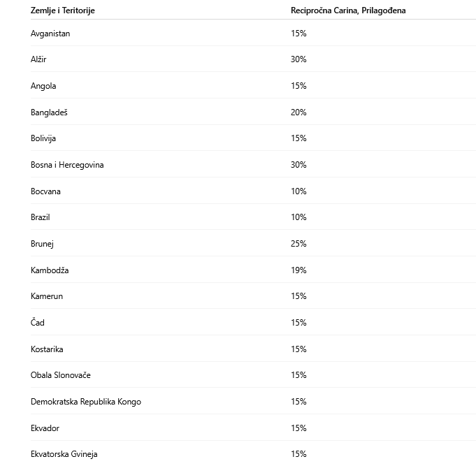
Task: Click the "Zemlje i Teritorije" column header
Action: tap(63, 10)
